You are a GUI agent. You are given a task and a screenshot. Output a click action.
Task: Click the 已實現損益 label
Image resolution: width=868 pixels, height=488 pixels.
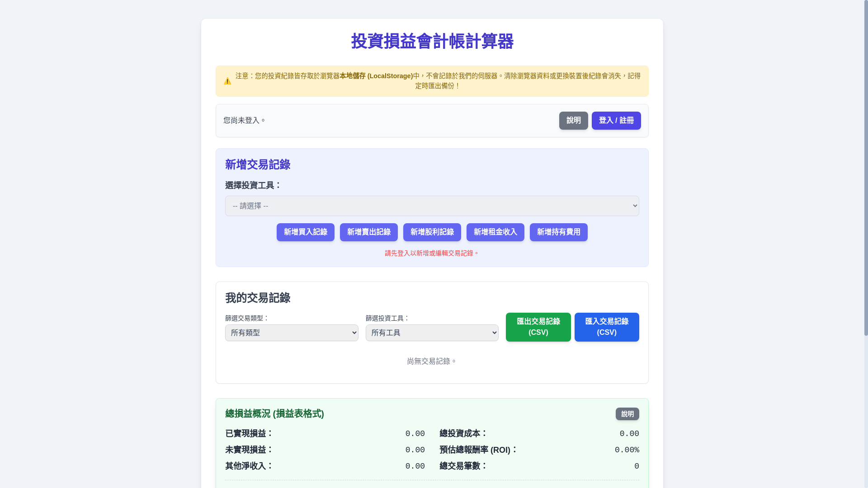249,434
